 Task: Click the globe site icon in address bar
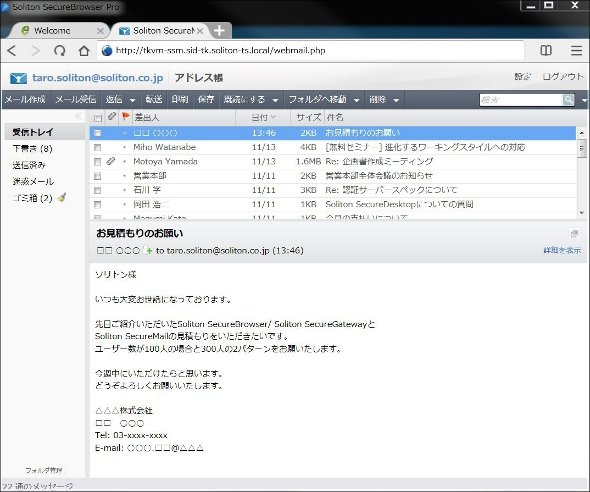coord(107,50)
